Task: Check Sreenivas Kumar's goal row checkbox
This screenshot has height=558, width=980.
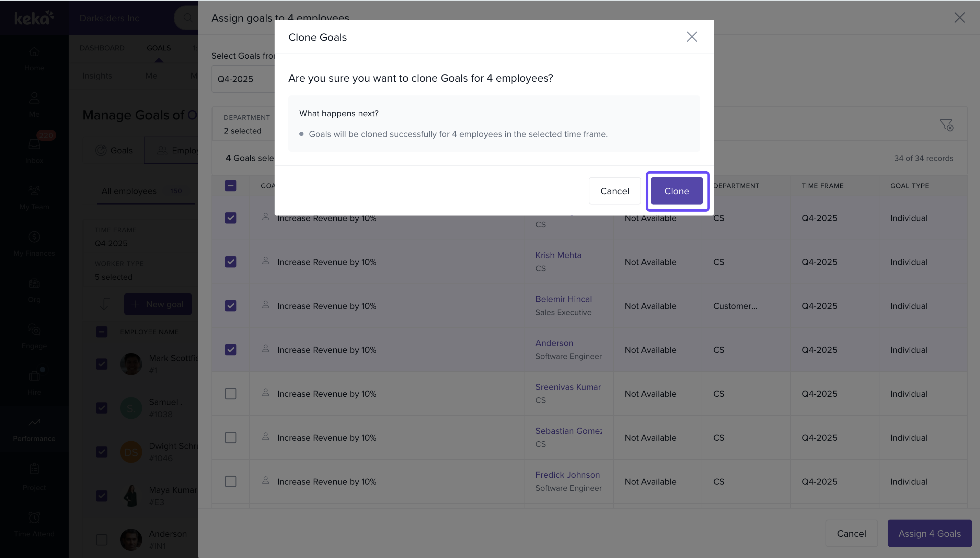Action: pos(230,394)
